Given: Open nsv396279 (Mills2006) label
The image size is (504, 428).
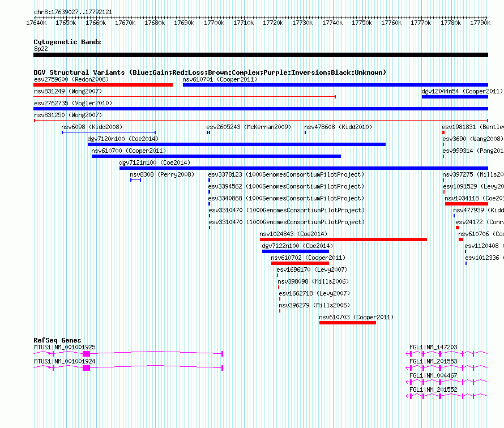Looking at the screenshot, I should point(314,305).
